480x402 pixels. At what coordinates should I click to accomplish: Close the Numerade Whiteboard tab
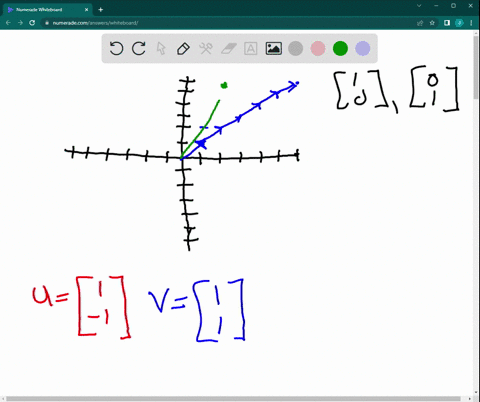[x=87, y=10]
